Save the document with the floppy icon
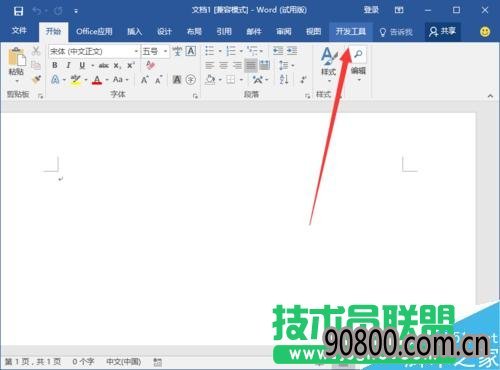Image resolution: width=500 pixels, height=370 pixels. [18, 11]
